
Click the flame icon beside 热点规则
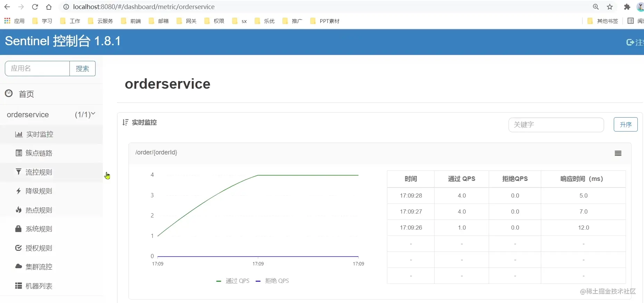pyautogui.click(x=19, y=209)
